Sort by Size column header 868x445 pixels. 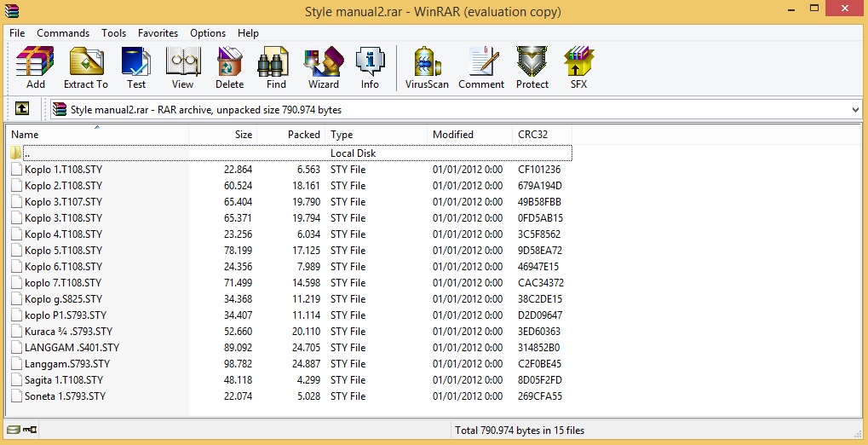[223, 134]
